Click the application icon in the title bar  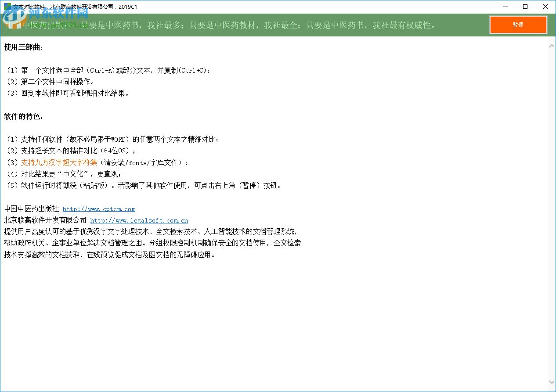tap(6, 7)
